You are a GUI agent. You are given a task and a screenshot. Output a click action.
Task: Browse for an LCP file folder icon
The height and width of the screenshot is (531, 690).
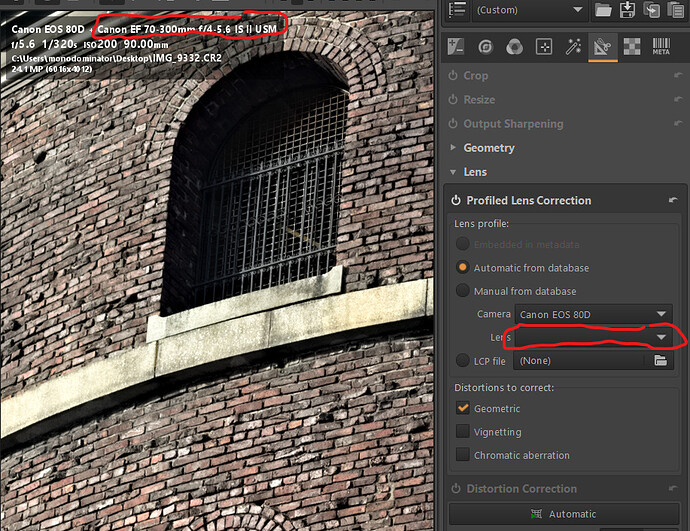(660, 360)
